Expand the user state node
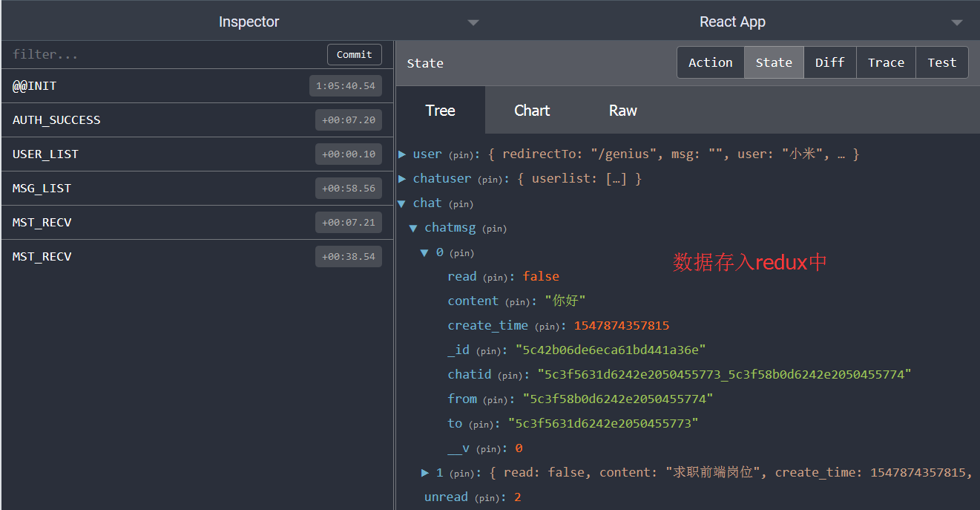This screenshot has width=980, height=510. pyautogui.click(x=403, y=154)
